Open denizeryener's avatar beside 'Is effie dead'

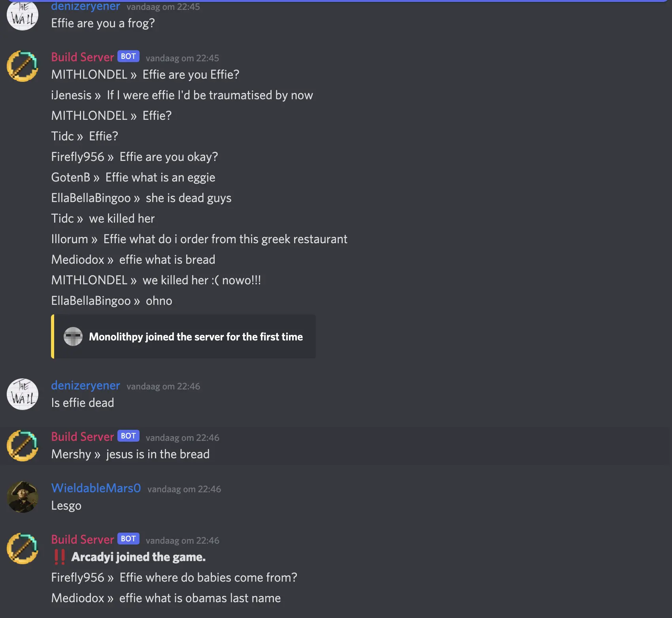coord(23,394)
